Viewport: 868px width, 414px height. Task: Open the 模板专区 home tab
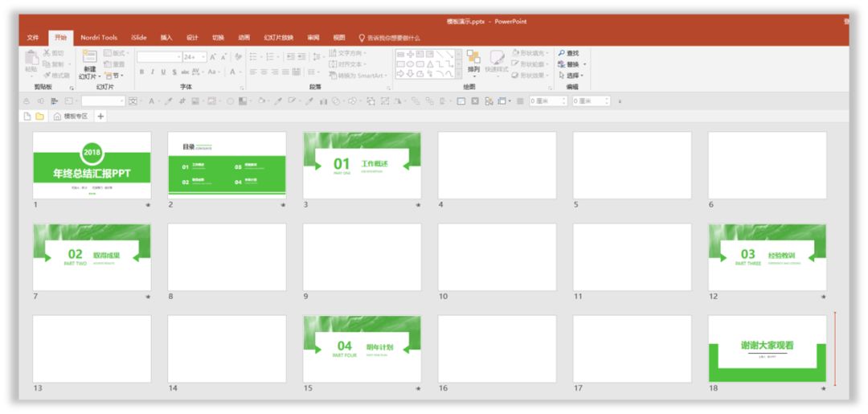(x=71, y=117)
